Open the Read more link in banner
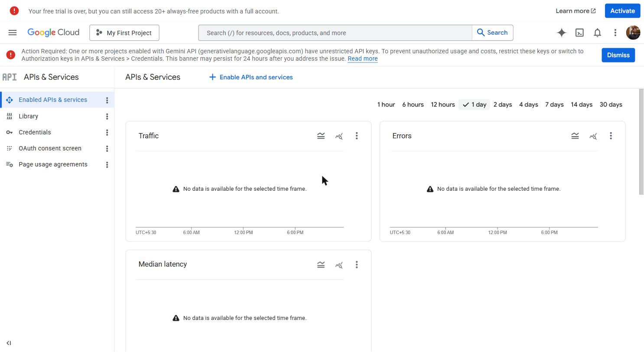The image size is (644, 352). 362,59
